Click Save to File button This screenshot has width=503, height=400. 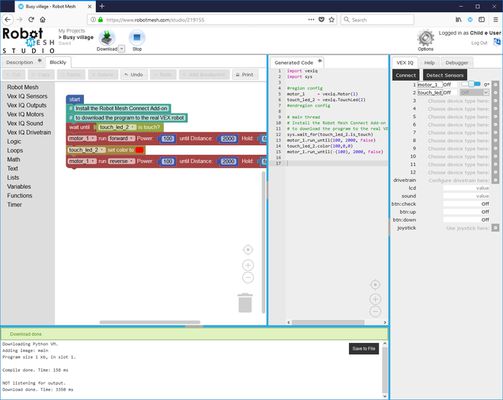tap(364, 349)
